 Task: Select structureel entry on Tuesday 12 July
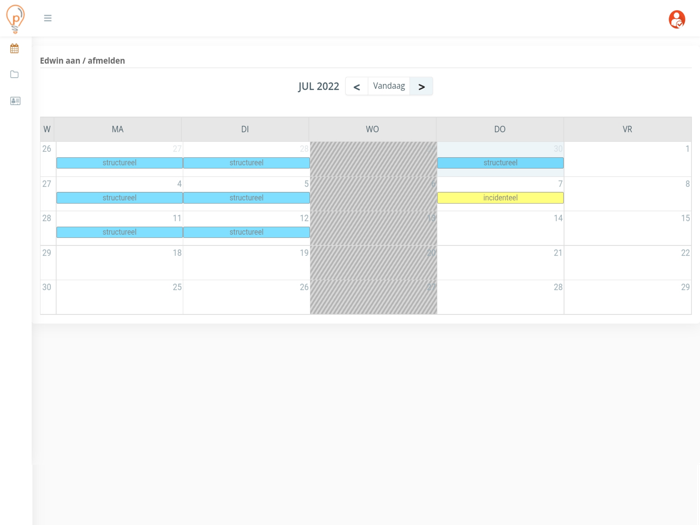pyautogui.click(x=246, y=232)
